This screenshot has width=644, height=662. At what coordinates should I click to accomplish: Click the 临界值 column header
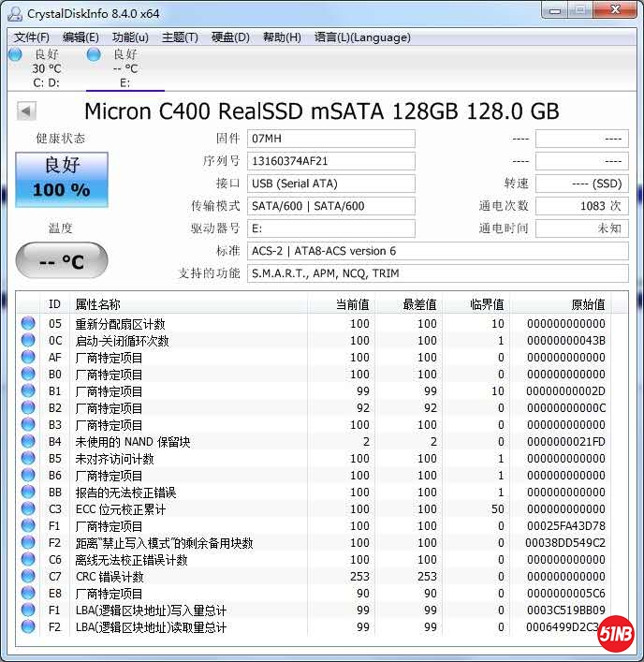tap(476, 304)
